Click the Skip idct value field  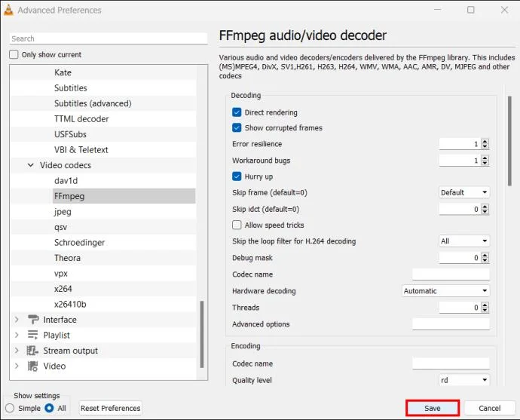point(460,209)
